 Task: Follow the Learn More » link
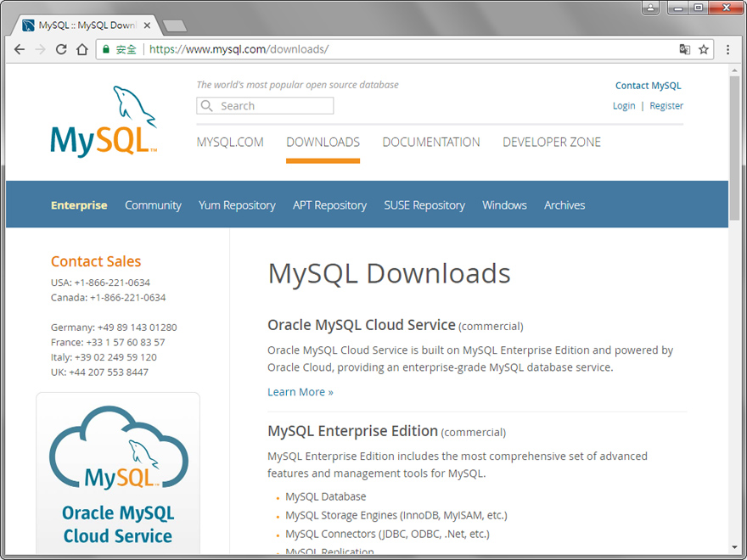coord(300,392)
